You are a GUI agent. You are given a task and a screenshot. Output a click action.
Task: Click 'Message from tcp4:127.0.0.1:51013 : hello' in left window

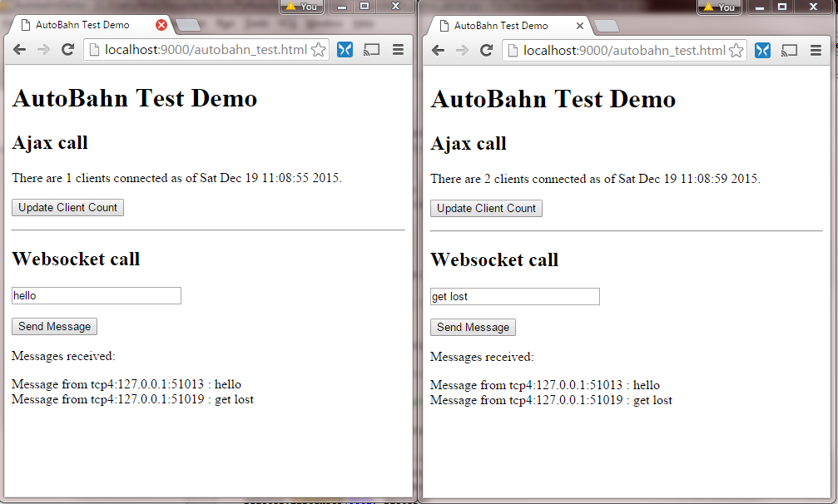(126, 384)
